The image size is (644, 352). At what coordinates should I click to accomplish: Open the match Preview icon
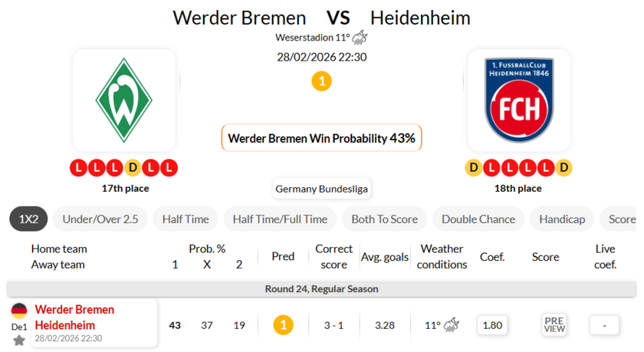tap(554, 324)
